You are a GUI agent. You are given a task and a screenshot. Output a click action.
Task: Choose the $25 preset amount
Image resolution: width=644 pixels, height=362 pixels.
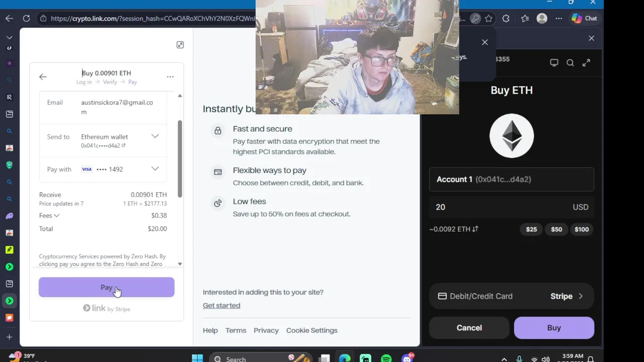click(531, 229)
